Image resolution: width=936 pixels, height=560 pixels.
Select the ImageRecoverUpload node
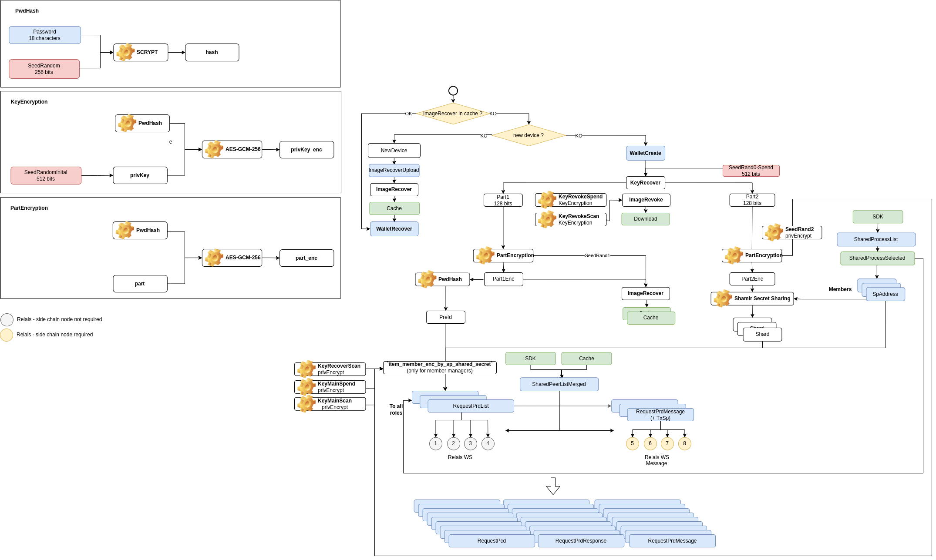tap(394, 171)
